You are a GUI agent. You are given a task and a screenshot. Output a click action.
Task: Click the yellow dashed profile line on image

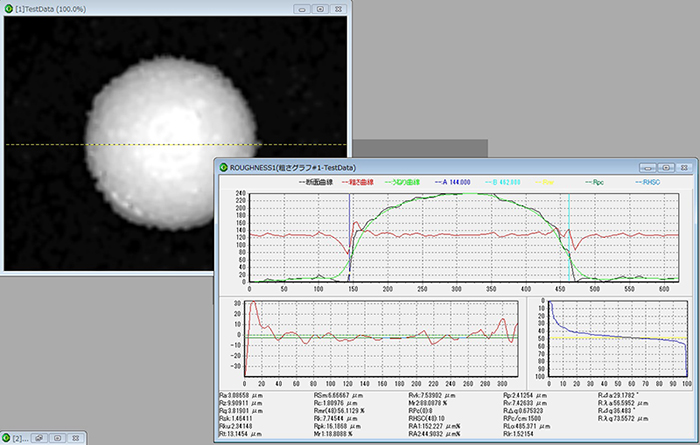point(50,145)
